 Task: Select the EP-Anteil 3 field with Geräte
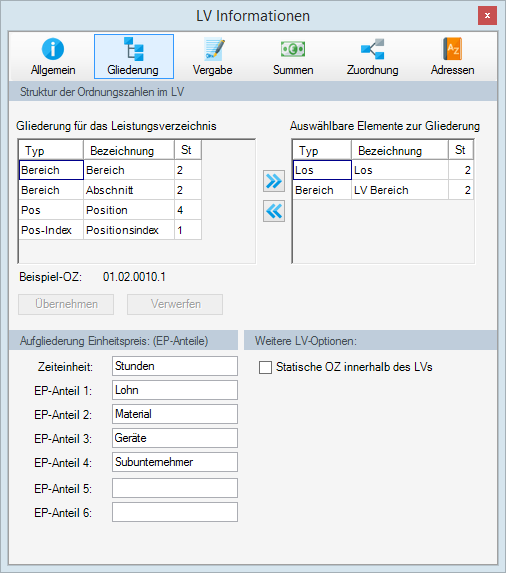[175, 438]
